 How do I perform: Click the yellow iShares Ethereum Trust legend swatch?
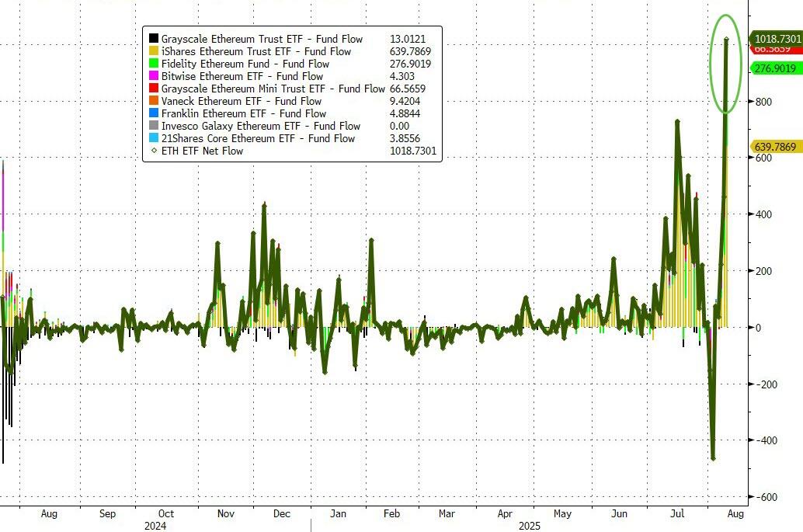[154, 51]
